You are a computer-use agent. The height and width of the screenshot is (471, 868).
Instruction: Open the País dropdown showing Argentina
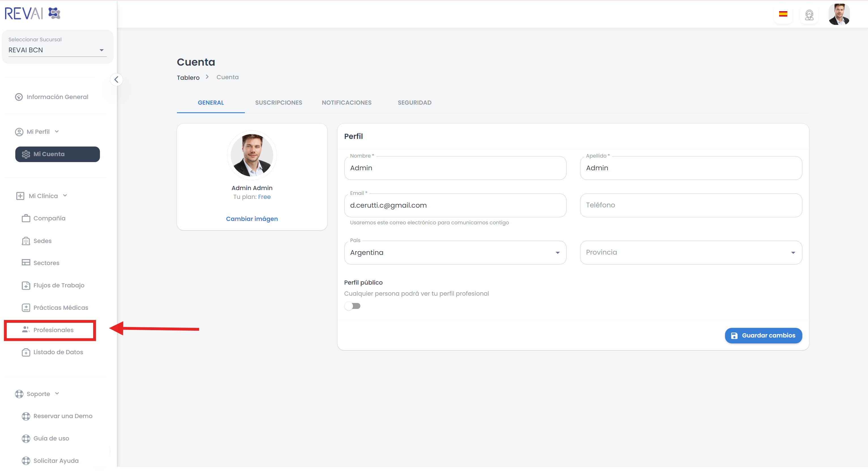(455, 253)
